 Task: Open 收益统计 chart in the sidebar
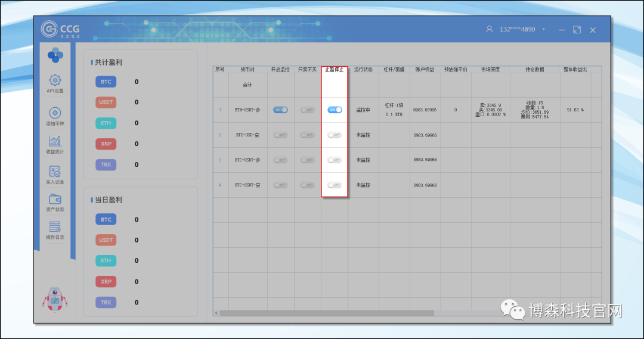coord(55,145)
